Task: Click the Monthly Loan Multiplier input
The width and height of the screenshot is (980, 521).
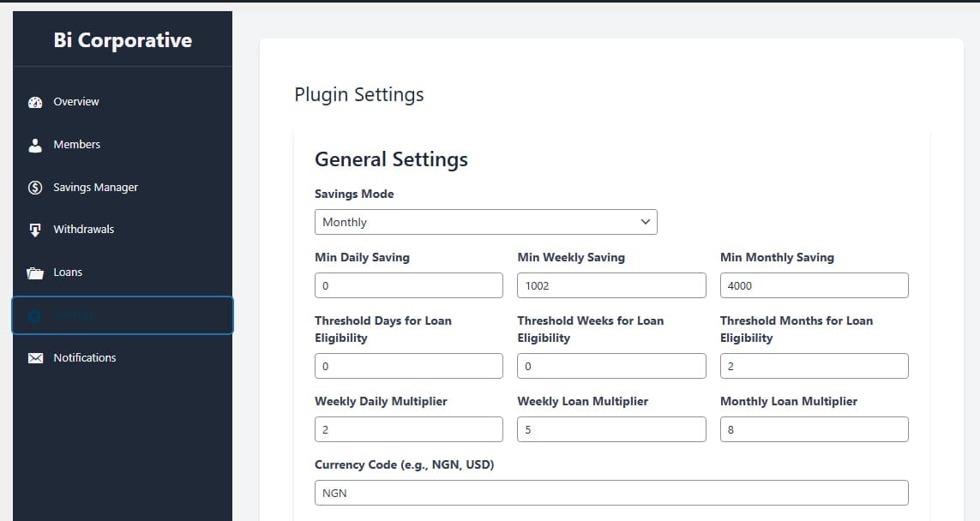Action: [x=814, y=429]
